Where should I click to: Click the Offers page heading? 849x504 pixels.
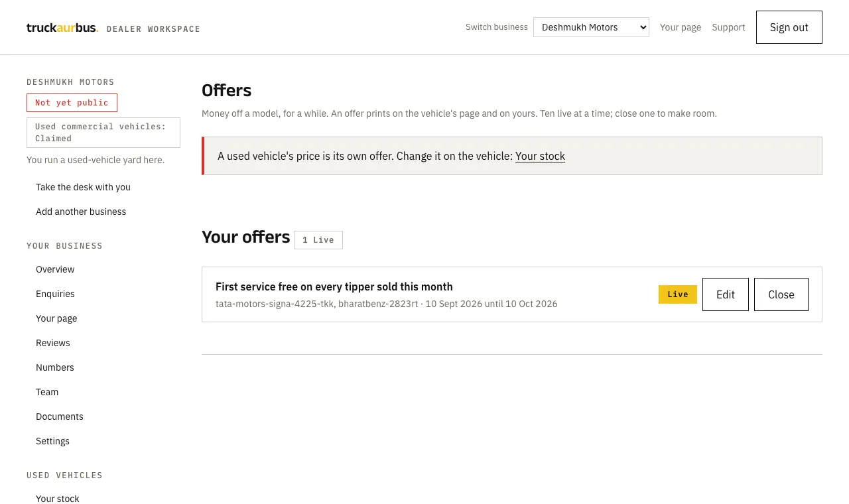(x=227, y=90)
